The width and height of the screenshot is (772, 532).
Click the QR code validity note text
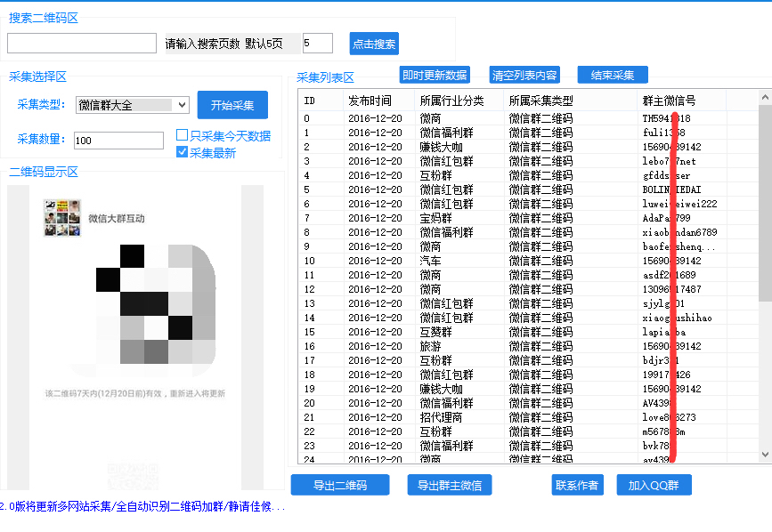tap(135, 393)
